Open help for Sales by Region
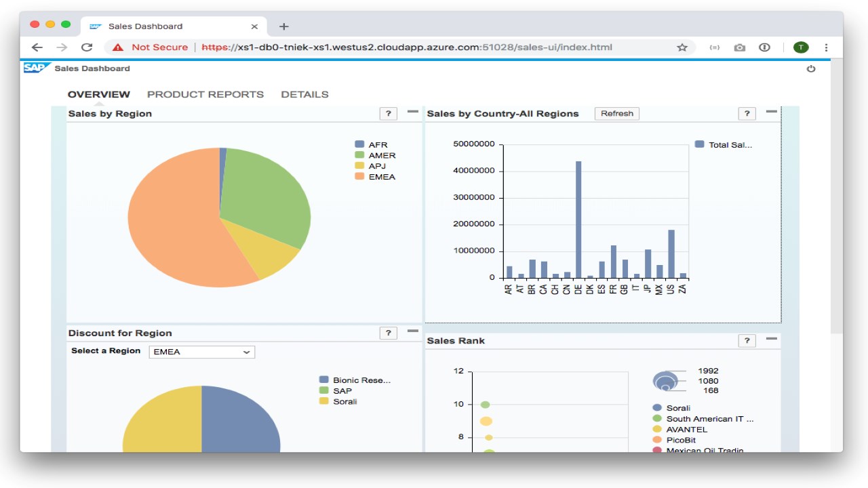This screenshot has height=488, width=868. click(388, 114)
